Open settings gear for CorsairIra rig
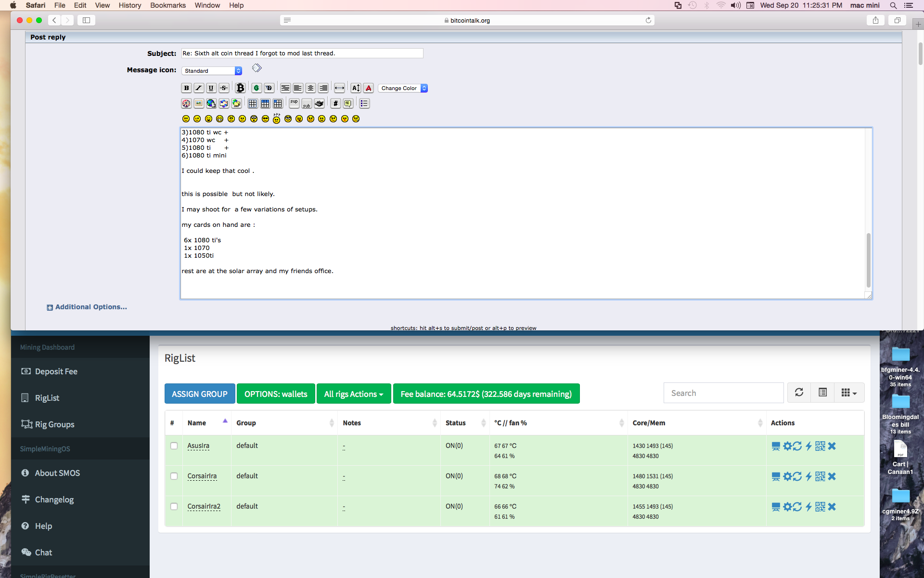The width and height of the screenshot is (924, 578). (787, 476)
